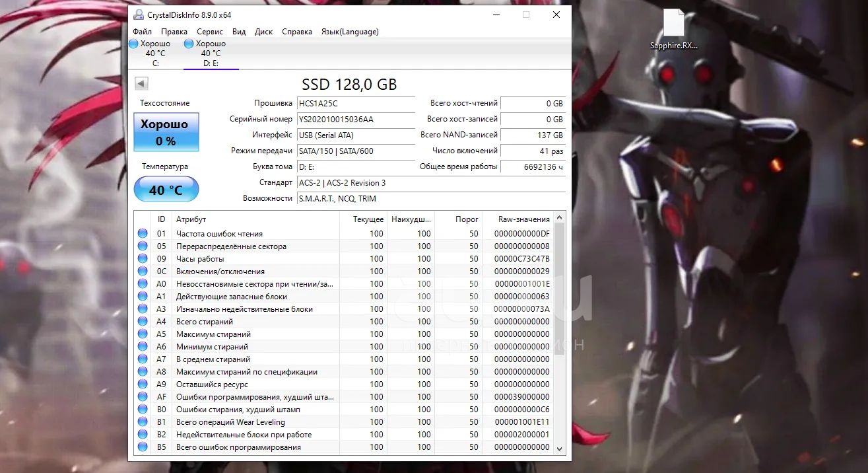The width and height of the screenshot is (868, 473).
Task: Click status icon for Изначально недействительные блоки
Action: 143,309
